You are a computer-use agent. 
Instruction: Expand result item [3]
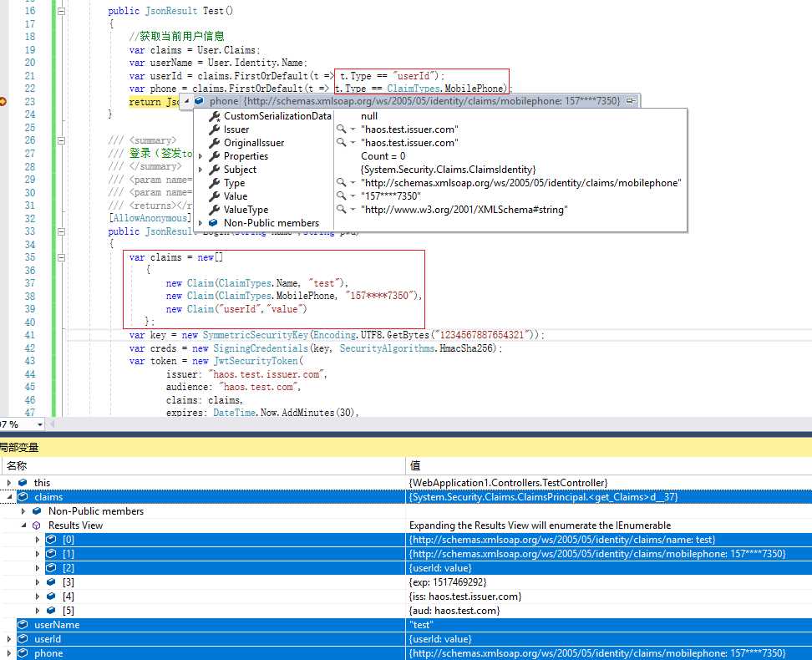(x=38, y=582)
